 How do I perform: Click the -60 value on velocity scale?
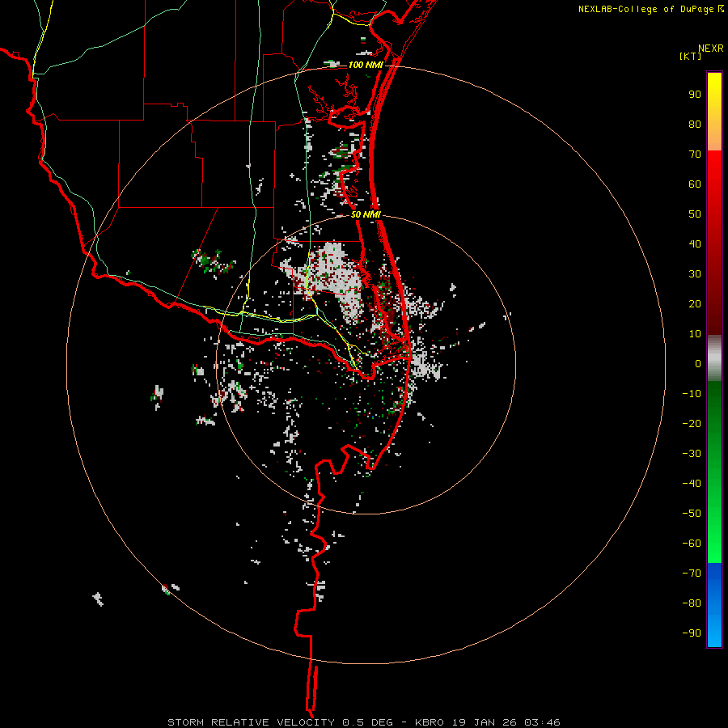692,544
